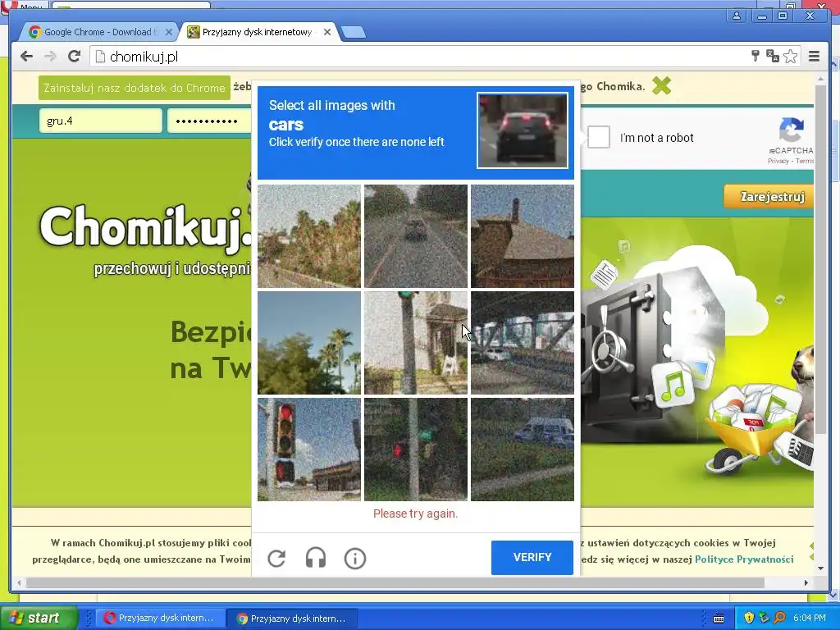Close the Przyjazny dysk internetowy tab
This screenshot has height=630, width=840.
(327, 32)
